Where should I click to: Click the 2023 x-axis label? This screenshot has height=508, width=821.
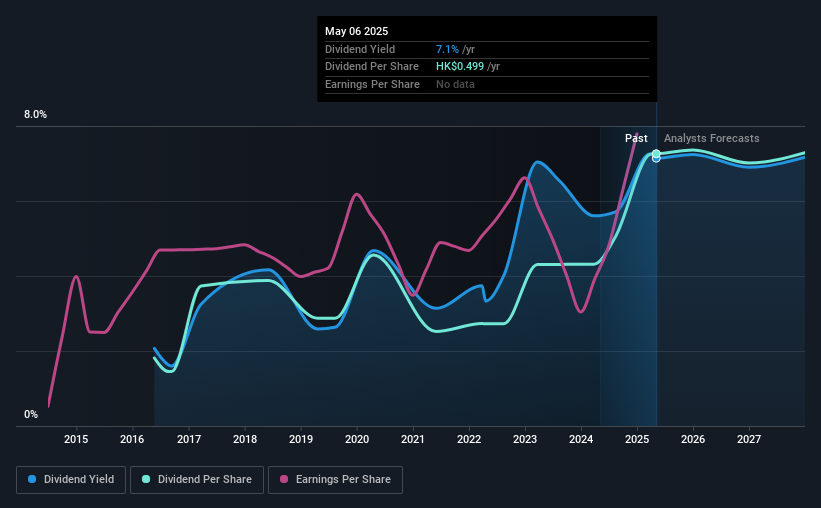[x=525, y=439]
